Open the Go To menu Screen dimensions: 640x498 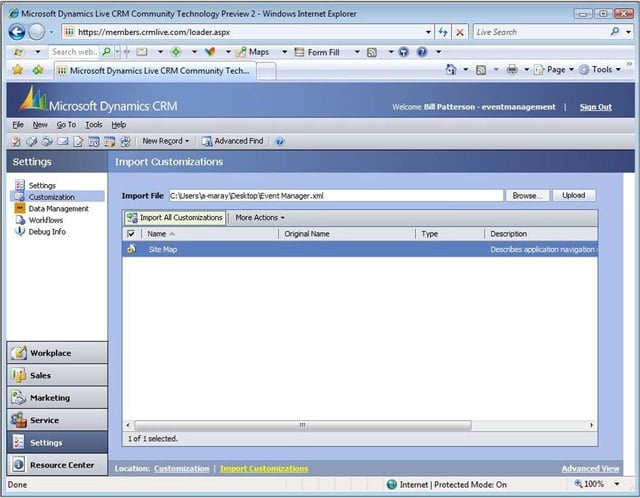pyautogui.click(x=66, y=125)
